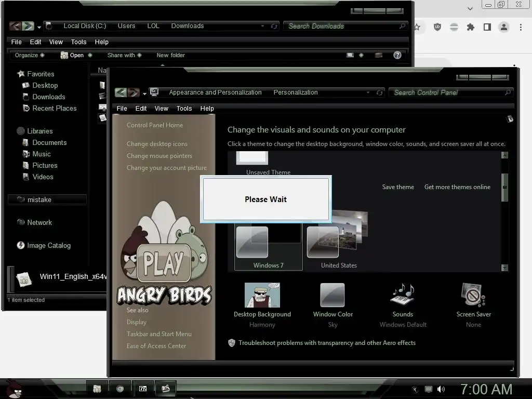Open View menu in Personalization window

162,108
